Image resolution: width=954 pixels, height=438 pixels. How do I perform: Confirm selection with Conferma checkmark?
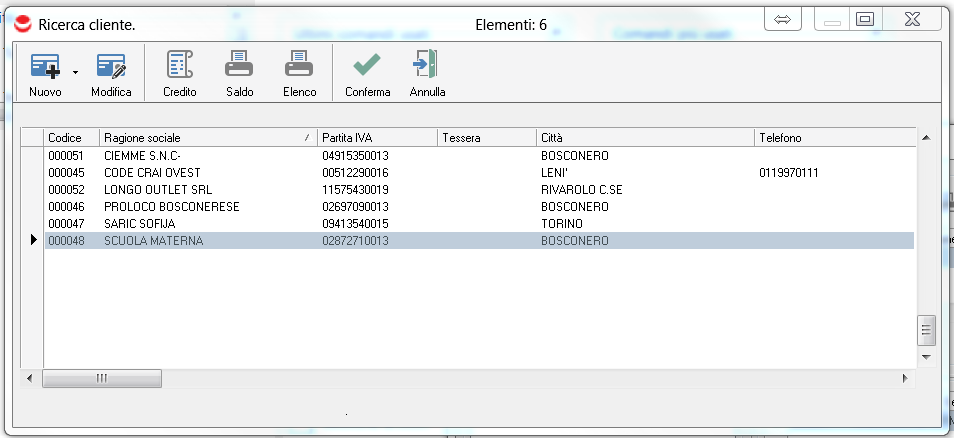(x=367, y=67)
